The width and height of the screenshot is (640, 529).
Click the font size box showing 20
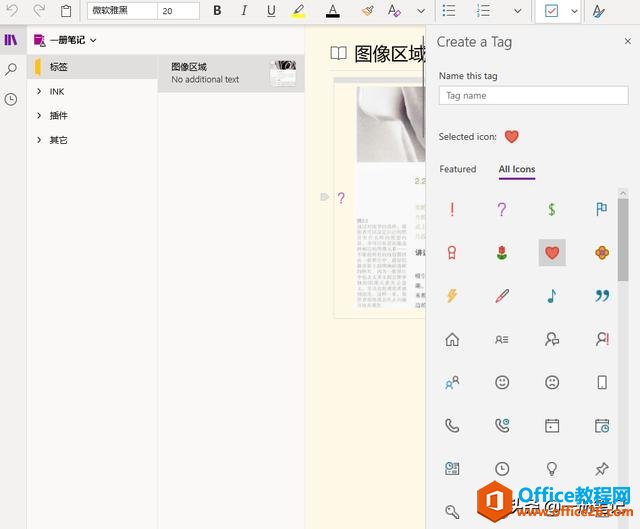pos(178,11)
